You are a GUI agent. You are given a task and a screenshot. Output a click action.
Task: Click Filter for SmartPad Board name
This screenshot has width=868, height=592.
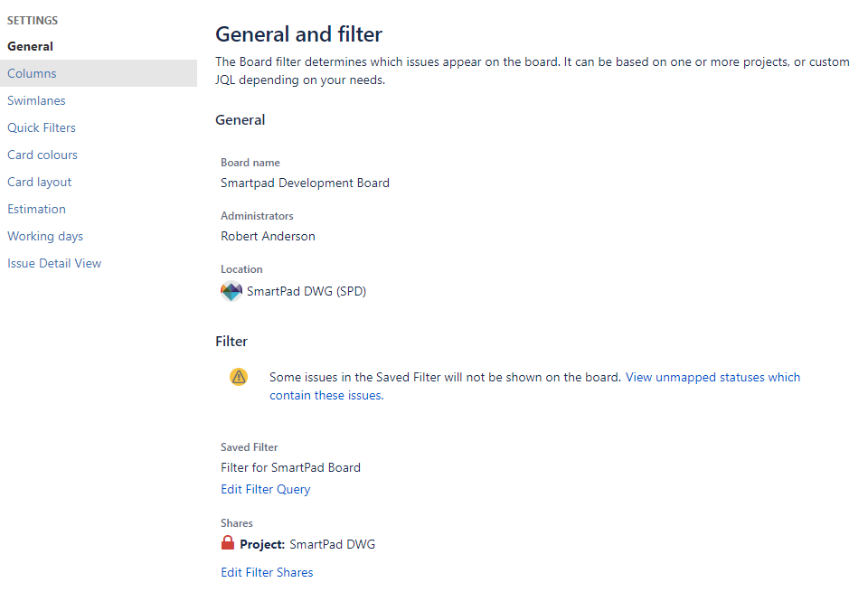[290, 467]
